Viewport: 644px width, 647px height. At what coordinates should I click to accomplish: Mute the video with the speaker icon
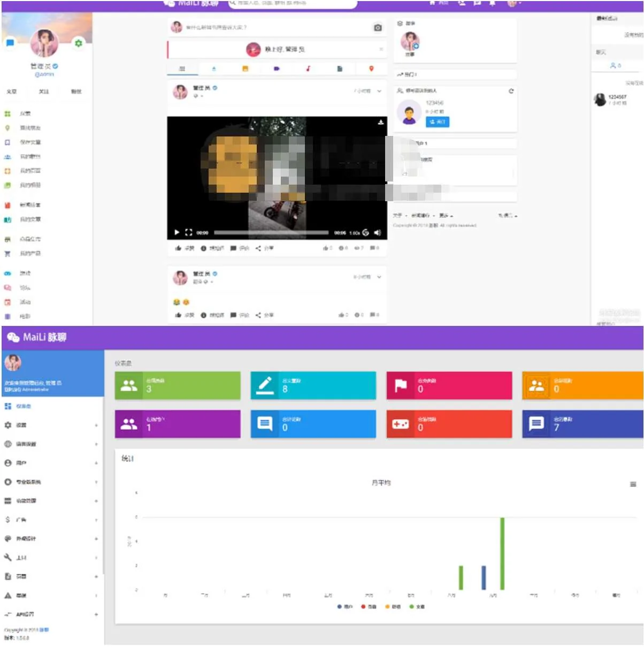pyautogui.click(x=377, y=233)
